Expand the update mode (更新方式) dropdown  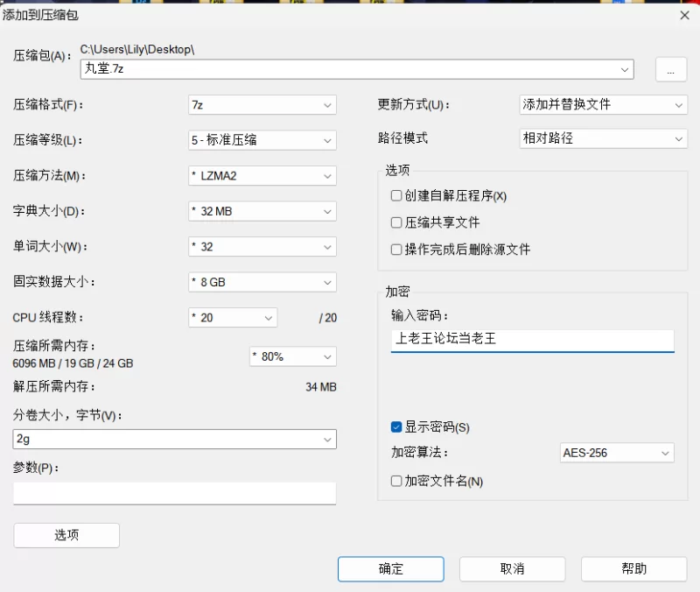click(603, 105)
